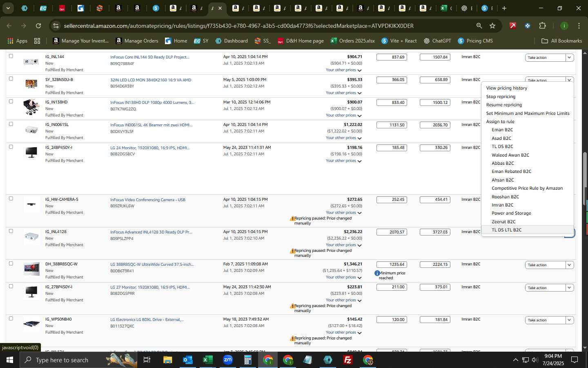Expand Your other prices for IG_WP50NB40
Viewport: 588px width, 368px height.
coord(343,332)
